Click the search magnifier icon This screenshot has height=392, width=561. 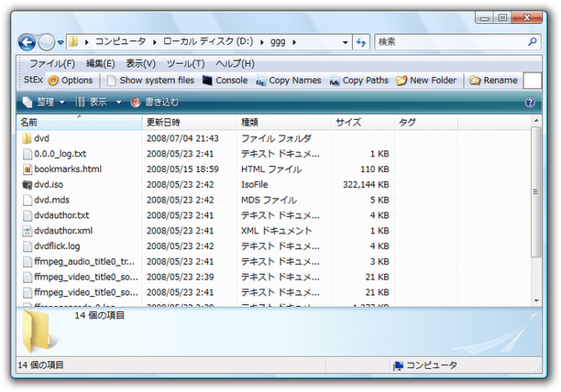click(x=532, y=42)
